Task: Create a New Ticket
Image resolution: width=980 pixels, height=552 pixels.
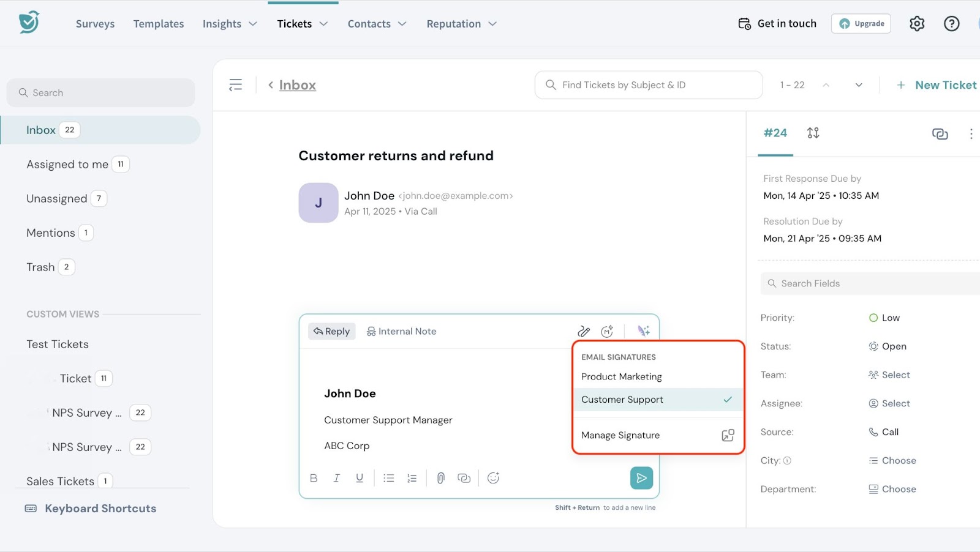Action: 937,85
